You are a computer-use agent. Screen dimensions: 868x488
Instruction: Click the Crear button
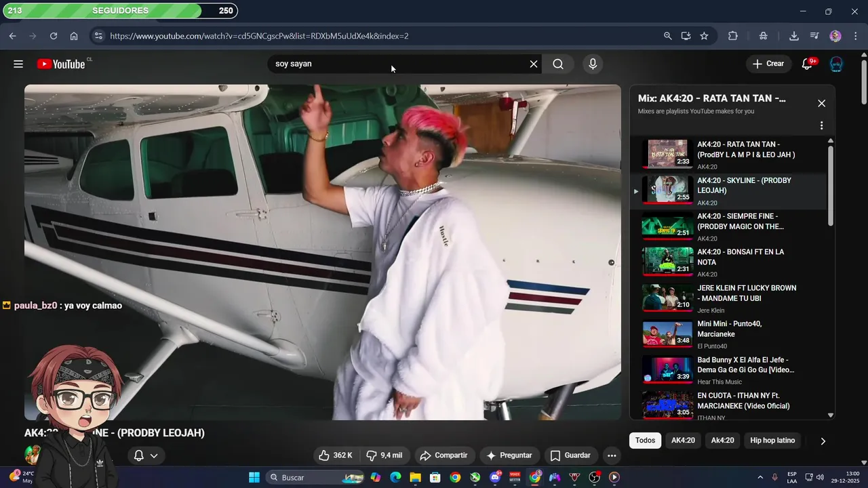(768, 64)
